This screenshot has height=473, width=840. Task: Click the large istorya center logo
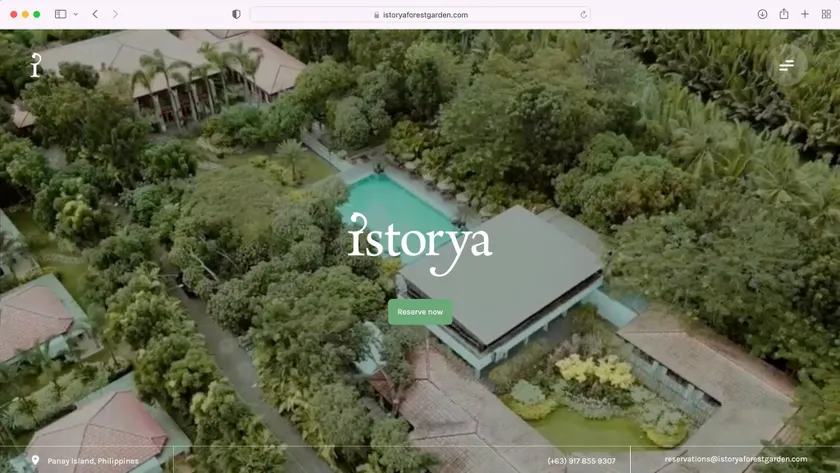coord(420,244)
